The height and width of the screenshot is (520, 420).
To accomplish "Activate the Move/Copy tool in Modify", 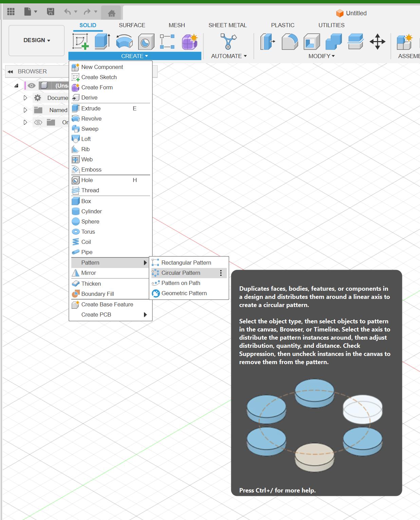I will click(x=378, y=41).
